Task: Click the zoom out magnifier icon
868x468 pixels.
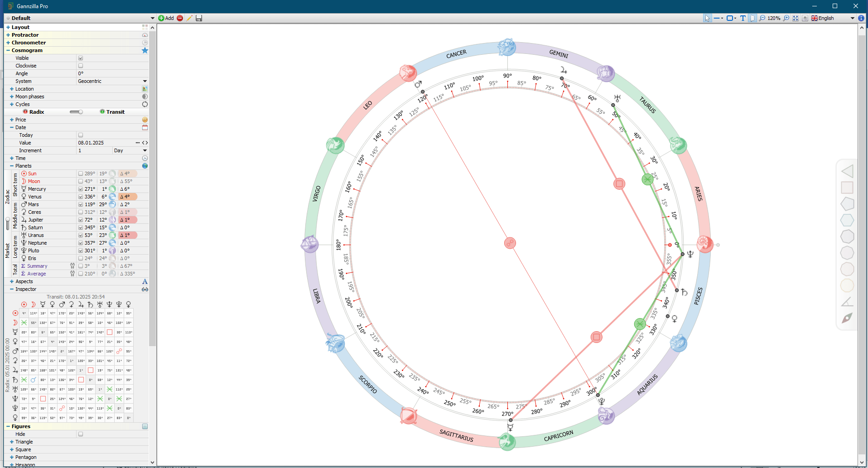Action: pos(762,18)
